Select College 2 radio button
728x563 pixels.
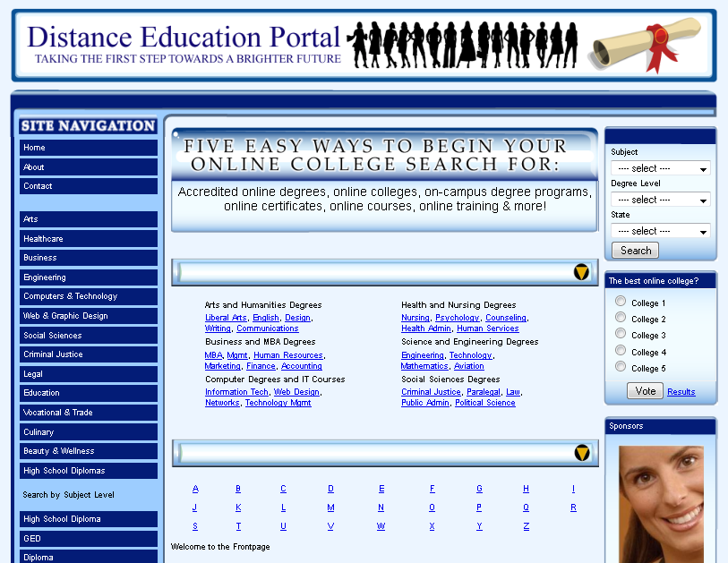click(x=621, y=317)
